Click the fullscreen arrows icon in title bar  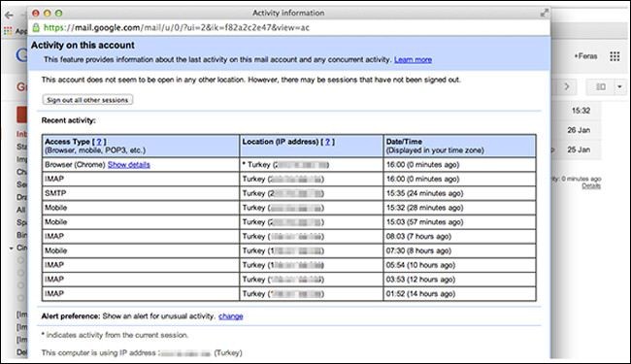[544, 13]
